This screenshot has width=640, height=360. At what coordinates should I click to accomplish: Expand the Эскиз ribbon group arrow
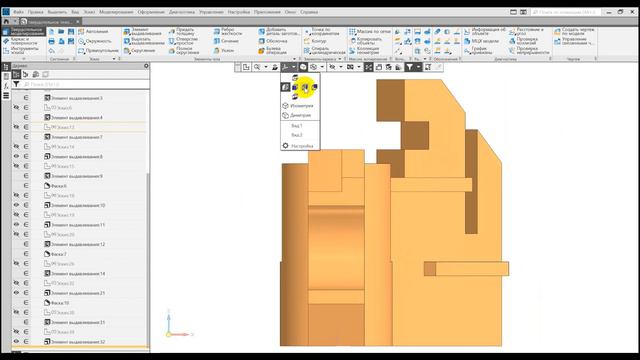(114, 59)
